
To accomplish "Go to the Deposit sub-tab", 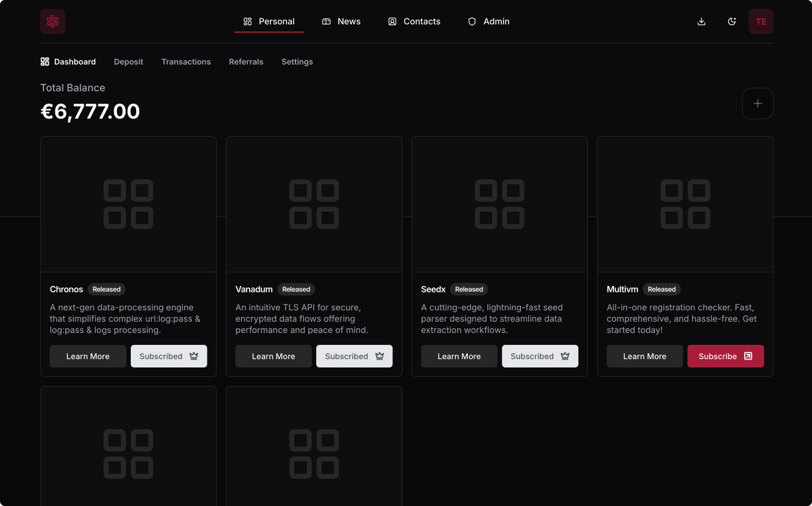I will tap(128, 62).
